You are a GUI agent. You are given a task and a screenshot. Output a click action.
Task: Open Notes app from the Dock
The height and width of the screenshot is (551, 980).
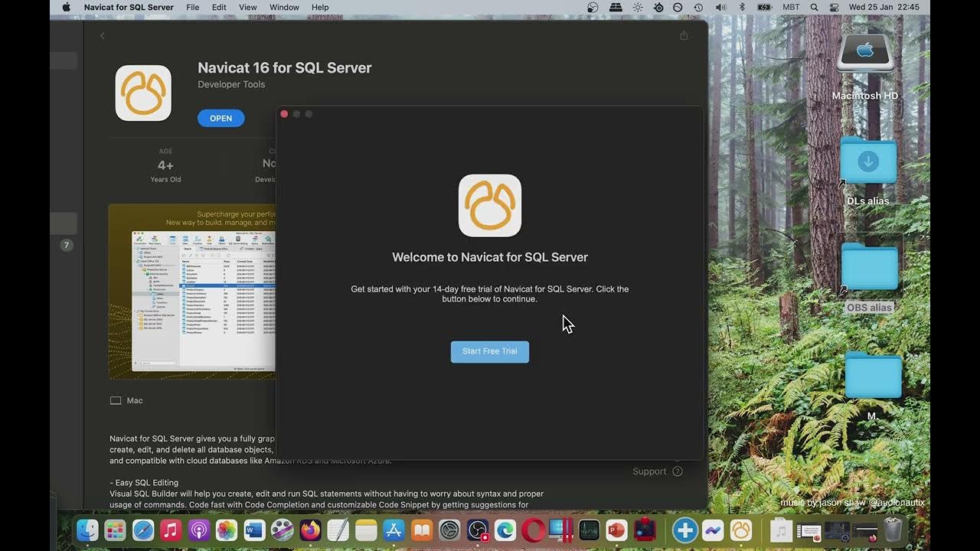click(366, 530)
